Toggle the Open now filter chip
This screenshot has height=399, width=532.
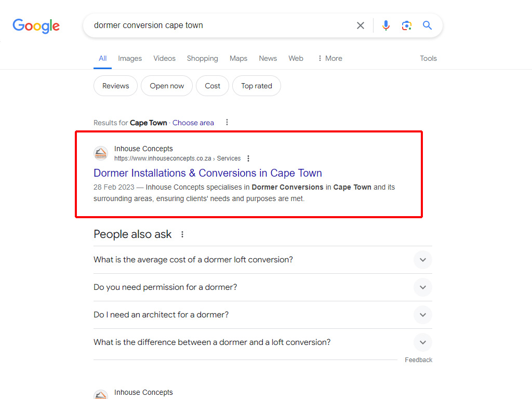tap(167, 86)
